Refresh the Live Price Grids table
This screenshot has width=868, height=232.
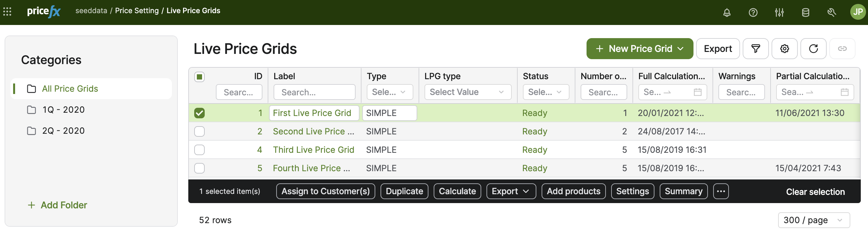pos(814,49)
